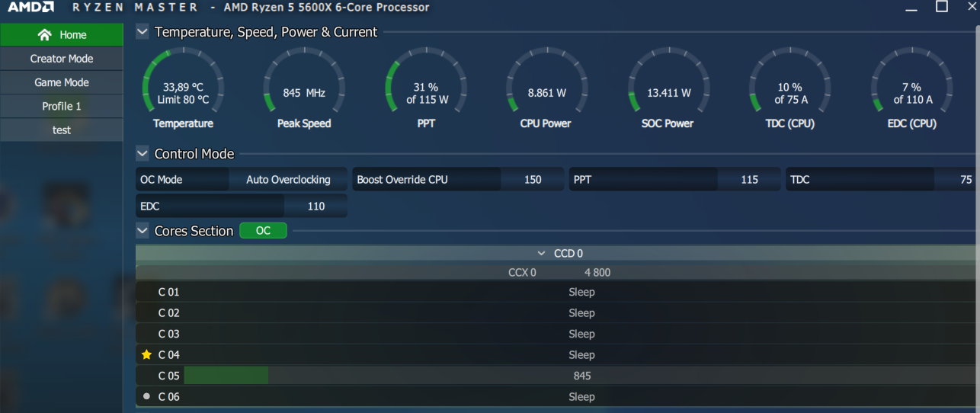Select Game Mode profile
Screen dimensions: 980x413
[62, 82]
